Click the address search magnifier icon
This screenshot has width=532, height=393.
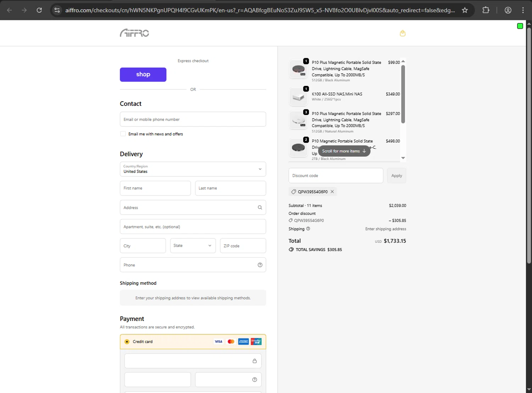point(260,208)
